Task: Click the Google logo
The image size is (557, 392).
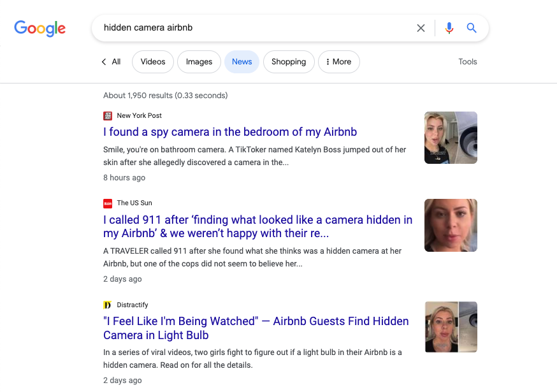Action: 40,28
